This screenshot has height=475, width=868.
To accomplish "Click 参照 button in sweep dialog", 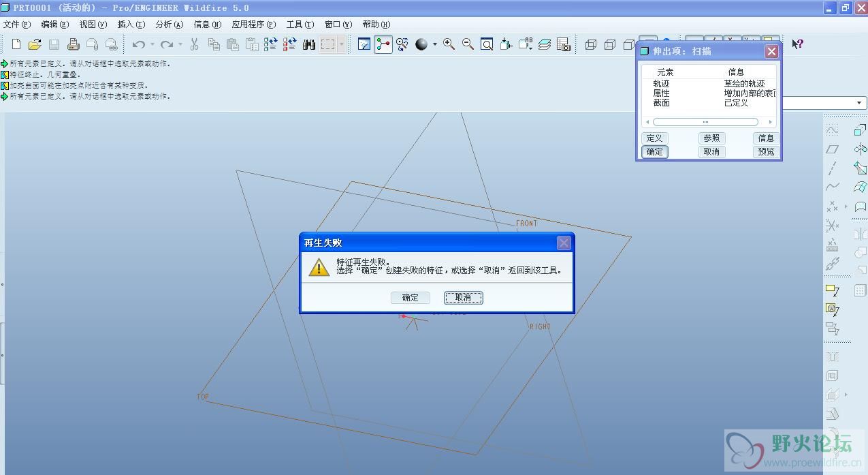I will click(x=711, y=138).
